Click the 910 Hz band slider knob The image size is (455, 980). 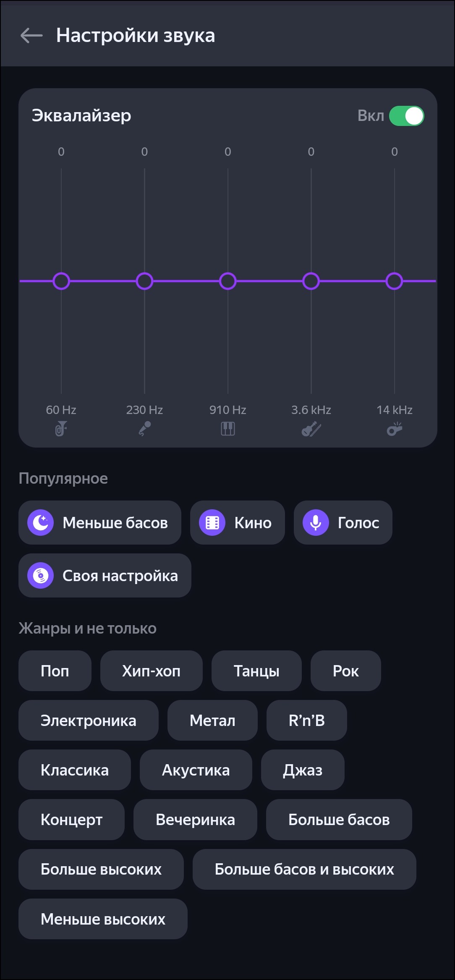228,281
